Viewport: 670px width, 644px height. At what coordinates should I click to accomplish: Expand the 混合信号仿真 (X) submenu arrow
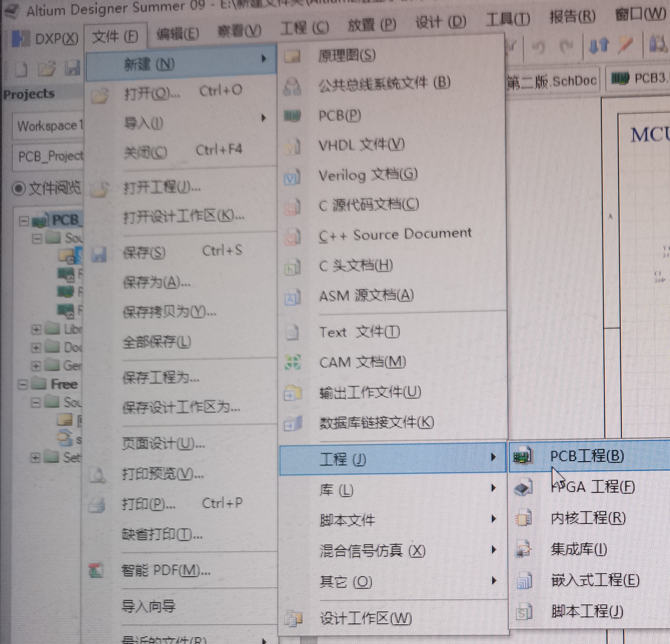(493, 550)
